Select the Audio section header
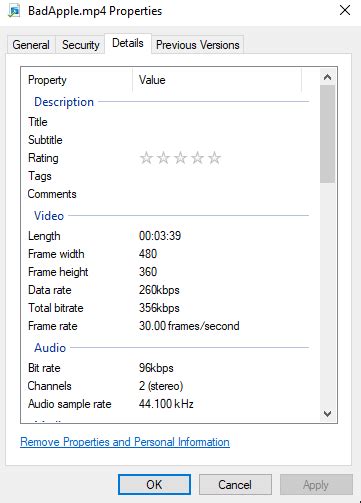 (50, 348)
